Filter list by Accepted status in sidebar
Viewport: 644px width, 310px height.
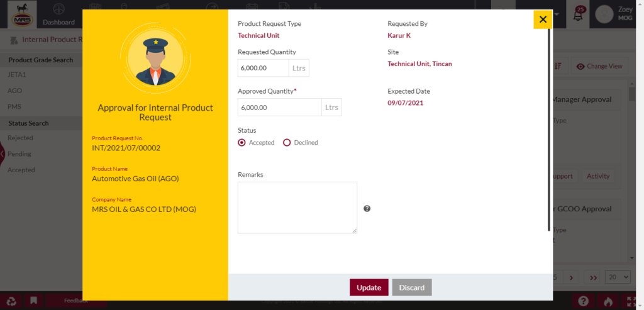tap(21, 170)
